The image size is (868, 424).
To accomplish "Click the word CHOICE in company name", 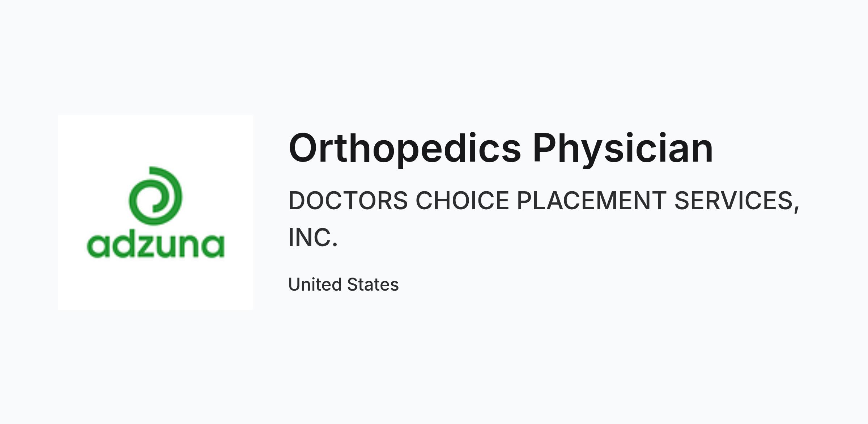I will point(463,201).
